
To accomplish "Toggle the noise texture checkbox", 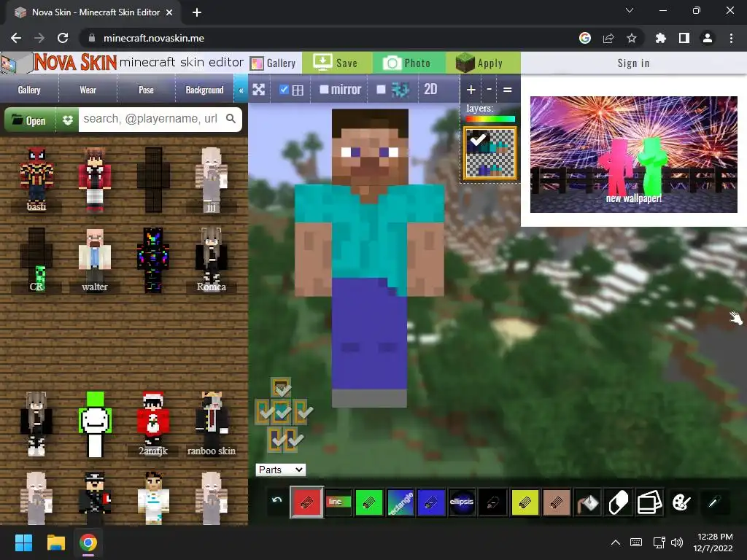I will click(x=381, y=90).
